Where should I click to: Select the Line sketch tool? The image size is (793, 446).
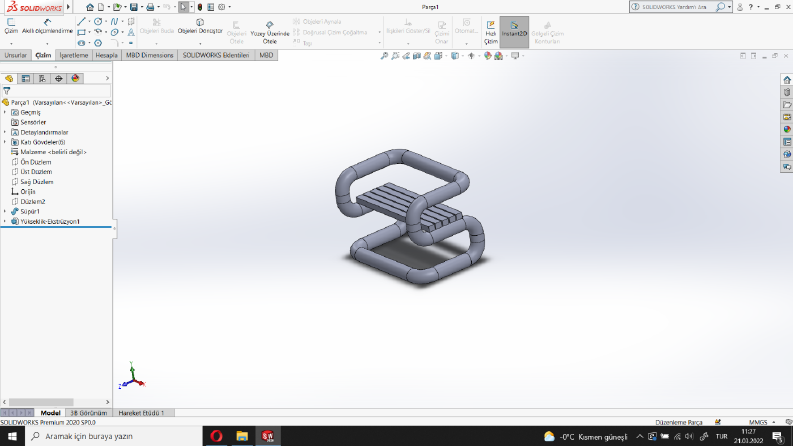coord(81,21)
